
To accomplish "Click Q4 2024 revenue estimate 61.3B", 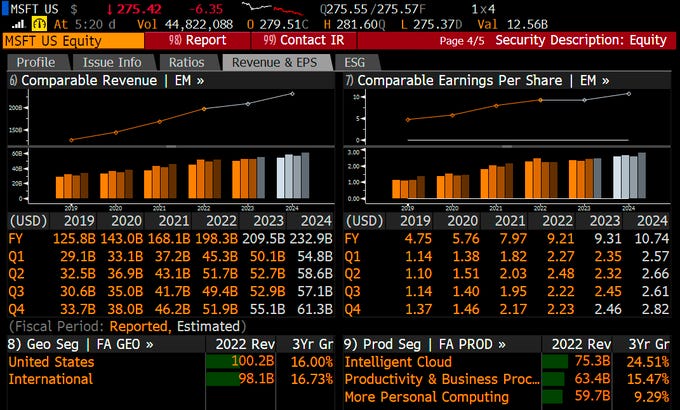I will [x=315, y=309].
